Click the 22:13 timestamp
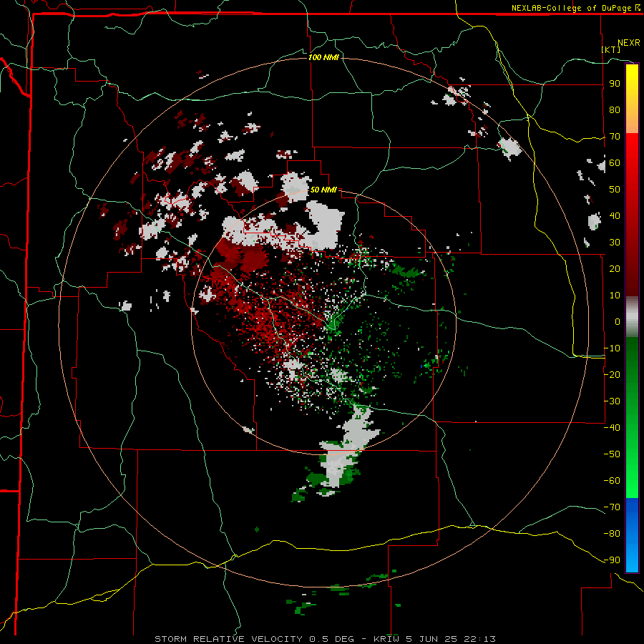 (479, 639)
